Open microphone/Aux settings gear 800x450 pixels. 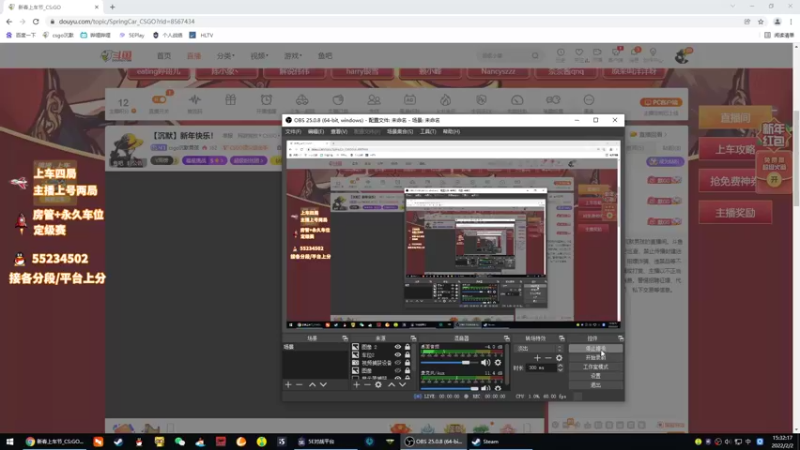pos(498,388)
